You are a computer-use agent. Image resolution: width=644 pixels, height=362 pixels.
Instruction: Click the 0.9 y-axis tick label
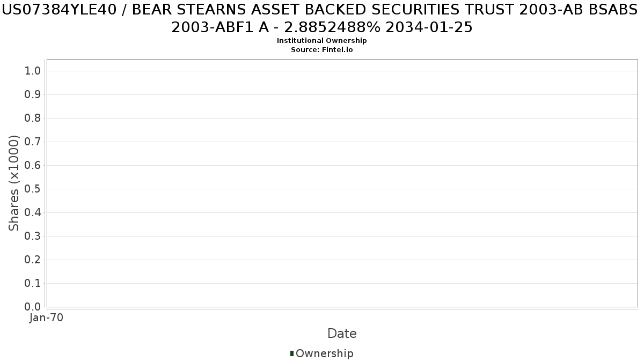[x=33, y=94]
